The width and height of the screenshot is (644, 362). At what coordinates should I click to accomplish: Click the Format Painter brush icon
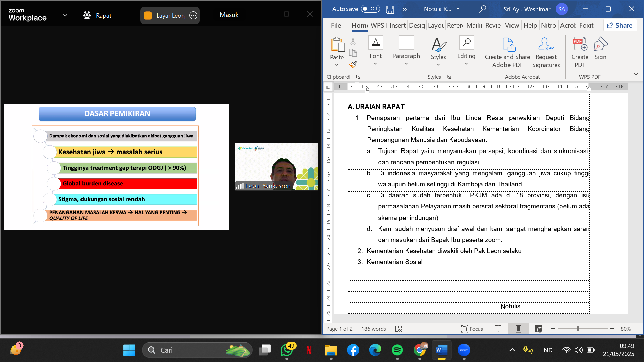353,64
